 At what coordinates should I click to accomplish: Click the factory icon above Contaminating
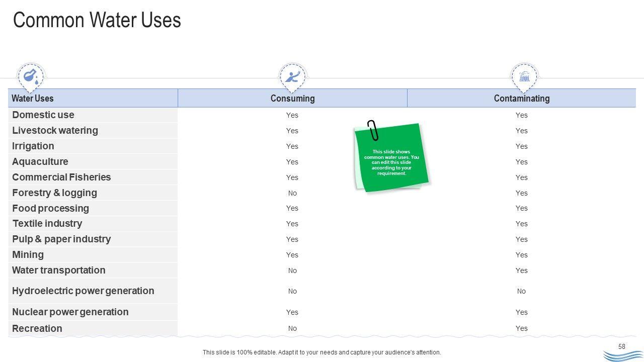coord(524,76)
